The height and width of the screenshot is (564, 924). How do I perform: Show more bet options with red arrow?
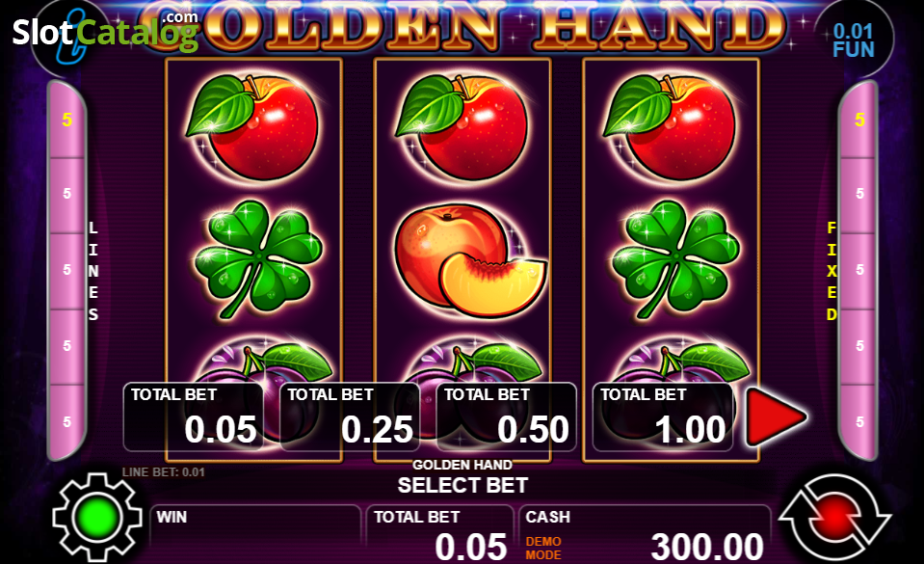[x=776, y=416]
